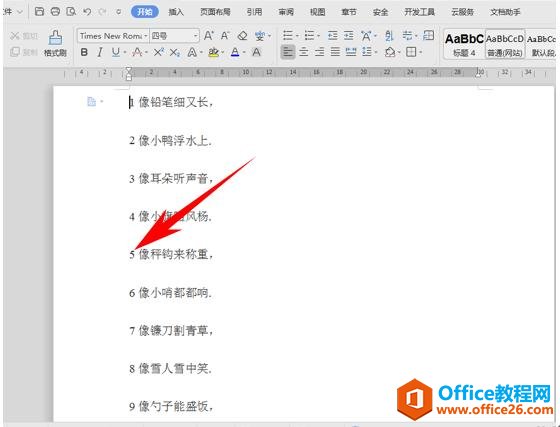Switch to the 视图 (View) tab

[x=317, y=12]
